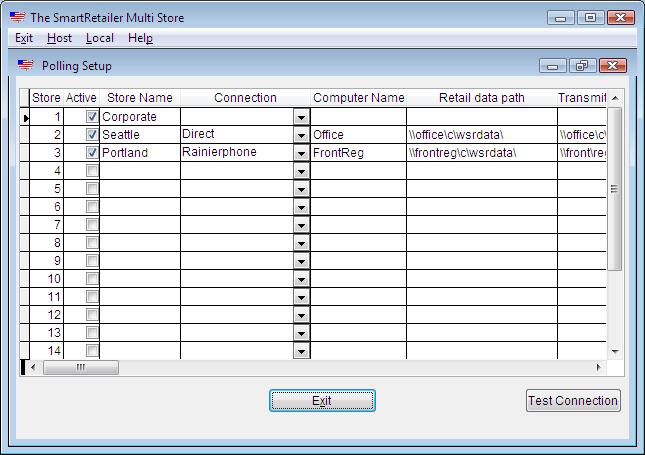Close the Polling Setup child window
The width and height of the screenshot is (645, 455).
pos(613,65)
